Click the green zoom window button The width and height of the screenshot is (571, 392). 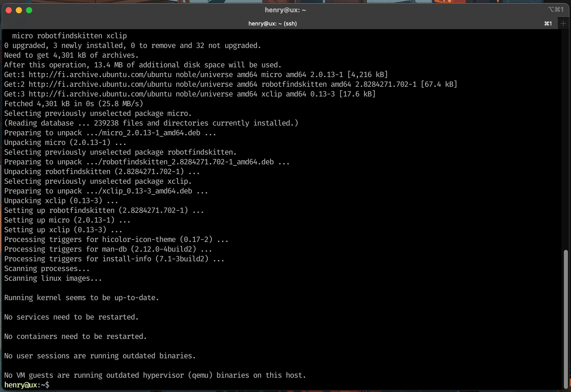point(29,10)
